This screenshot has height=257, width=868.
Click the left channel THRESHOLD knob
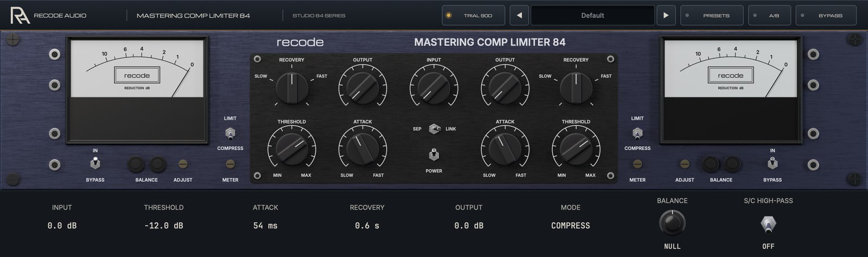coord(291,150)
